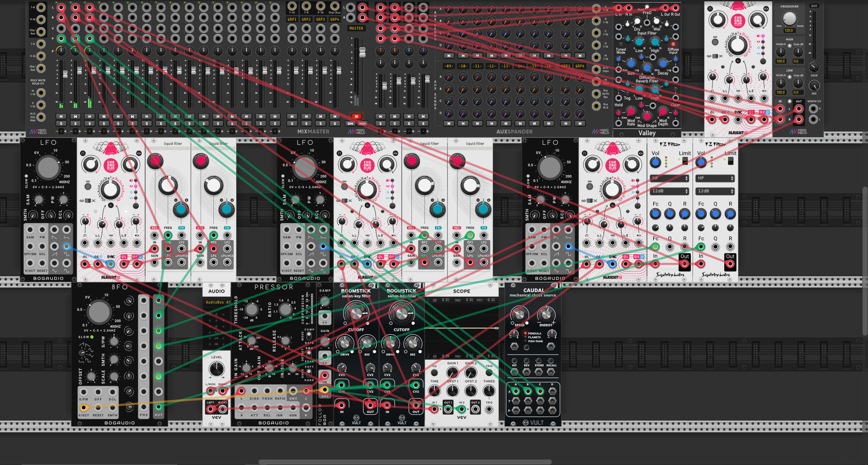The image size is (868, 465).
Task: Flip the Pressor DETECT RMS/PEAK switch
Action: (309, 355)
